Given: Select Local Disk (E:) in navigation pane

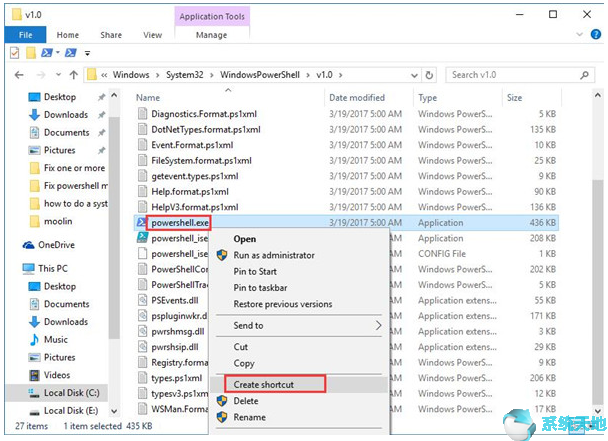Looking at the screenshot, I should coord(71,410).
